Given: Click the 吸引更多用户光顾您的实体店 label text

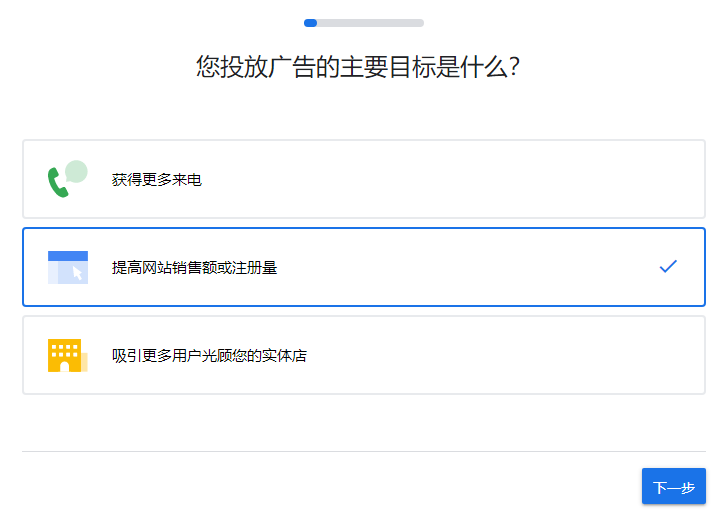Looking at the screenshot, I should pos(209,356).
